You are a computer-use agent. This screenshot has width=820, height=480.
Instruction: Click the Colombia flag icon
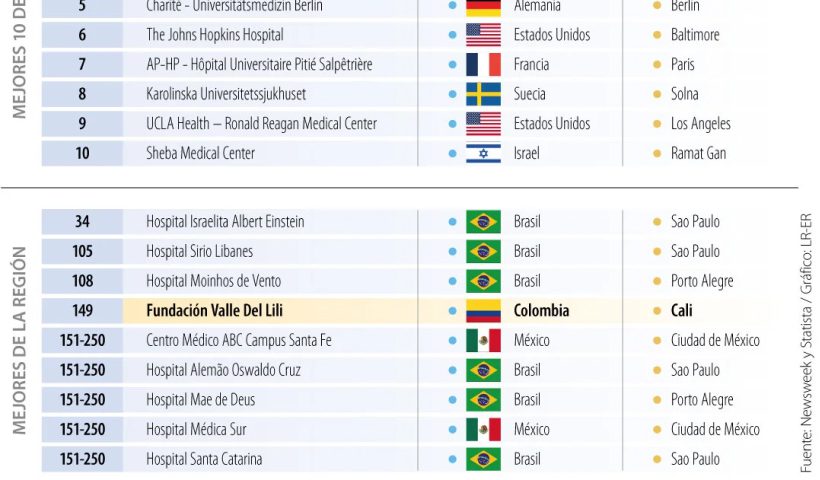[483, 311]
